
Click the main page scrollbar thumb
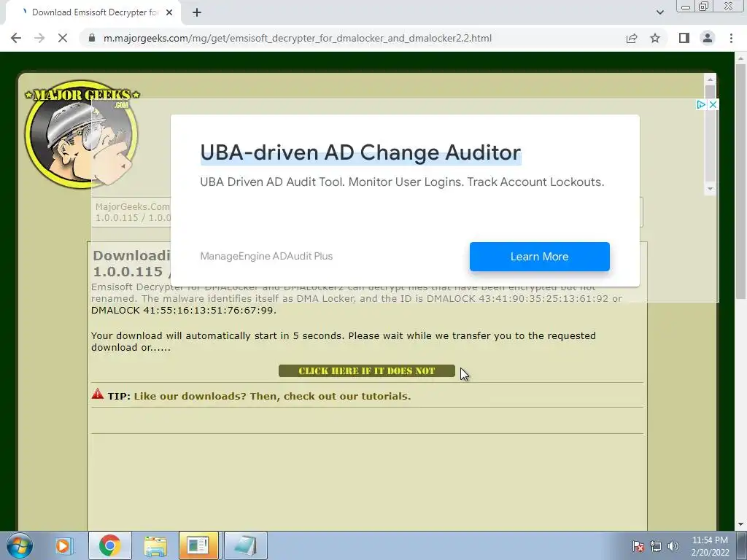pos(740,181)
